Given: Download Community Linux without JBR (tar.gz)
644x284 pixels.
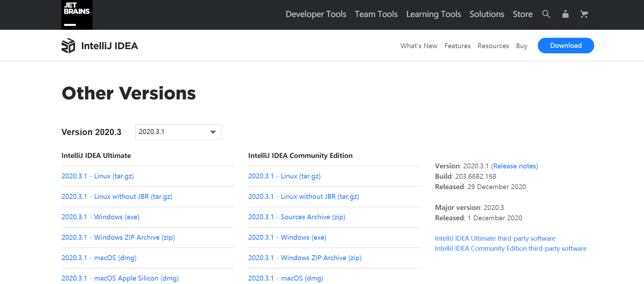Looking at the screenshot, I should 304,196.
